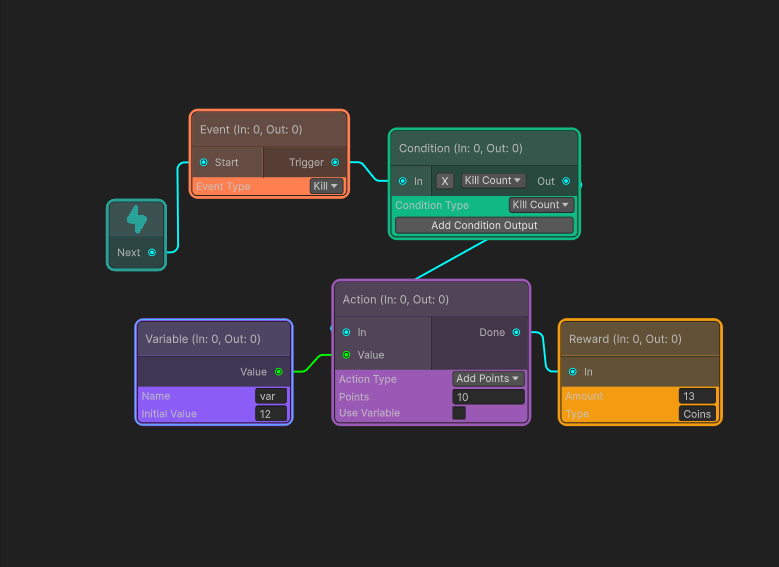Viewport: 779px width, 567px height.
Task: Open the Action Type Add Points dropdown
Action: pyautogui.click(x=488, y=379)
